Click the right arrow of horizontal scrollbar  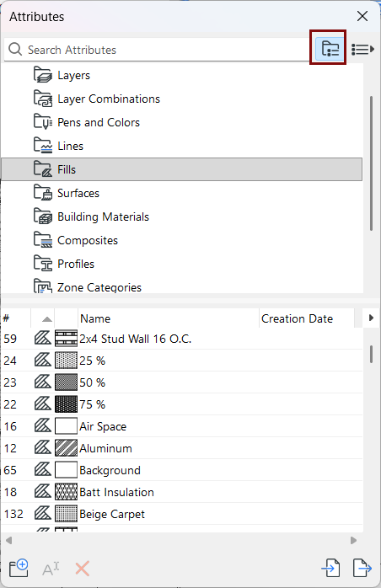pyautogui.click(x=353, y=540)
